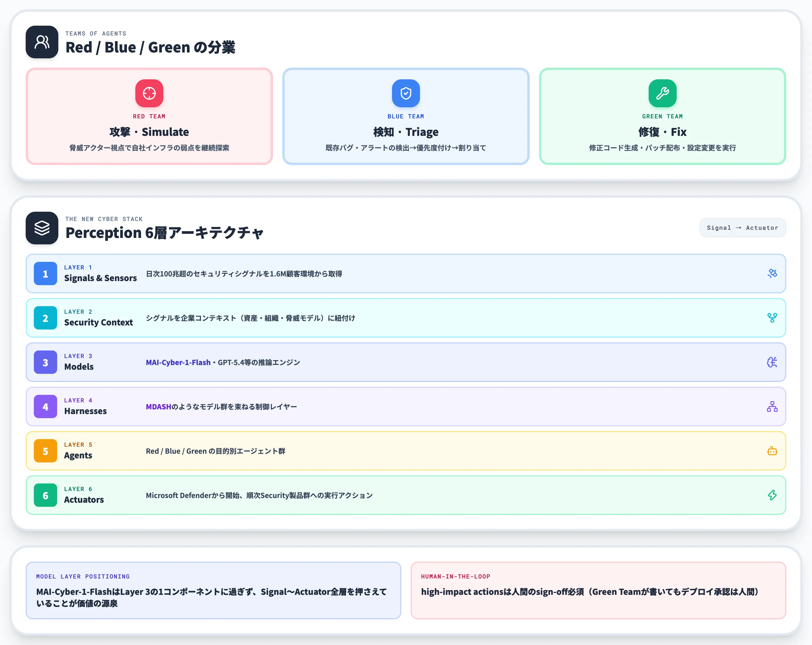The image size is (812, 645).
Task: Click the GPT-5.4等の推論エンジン text
Action: point(259,362)
